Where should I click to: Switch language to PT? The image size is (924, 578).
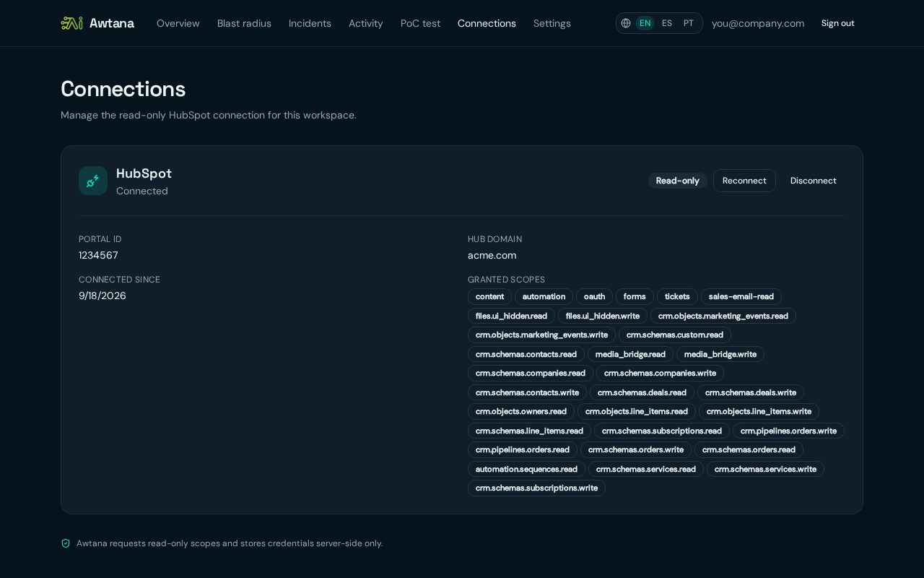pos(689,23)
